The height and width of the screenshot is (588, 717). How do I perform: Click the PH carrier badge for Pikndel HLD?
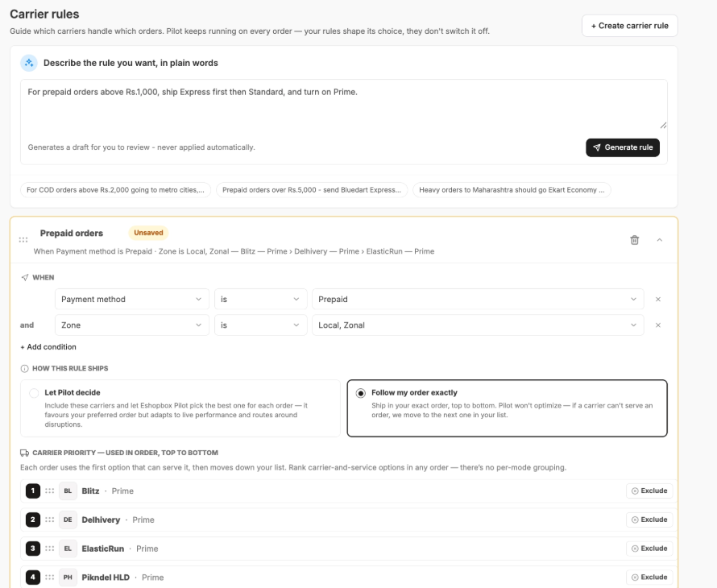68,578
